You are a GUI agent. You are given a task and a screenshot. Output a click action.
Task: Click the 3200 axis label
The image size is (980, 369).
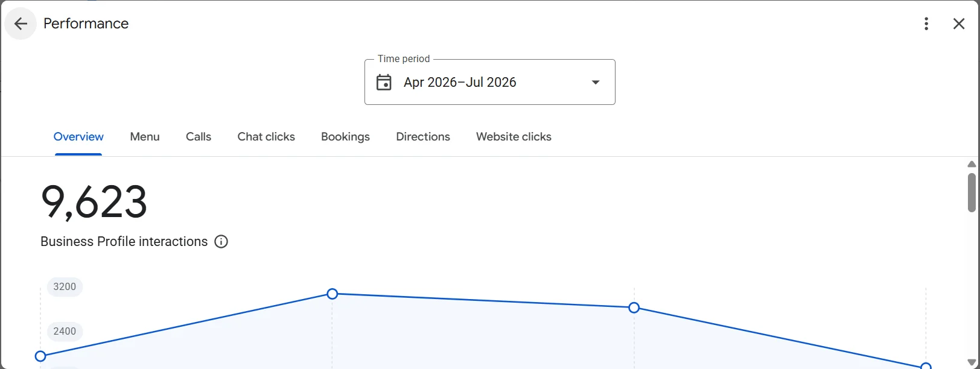(x=65, y=286)
